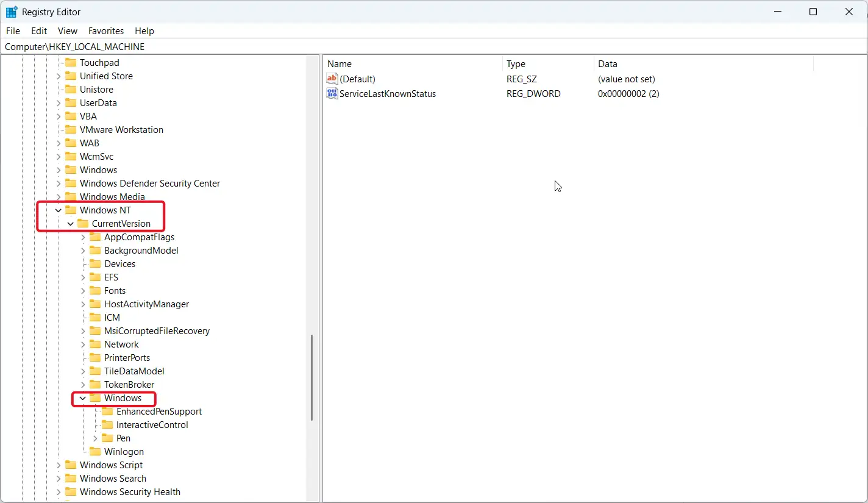Select the UserData folder icon
This screenshot has width=868, height=503.
point(71,103)
